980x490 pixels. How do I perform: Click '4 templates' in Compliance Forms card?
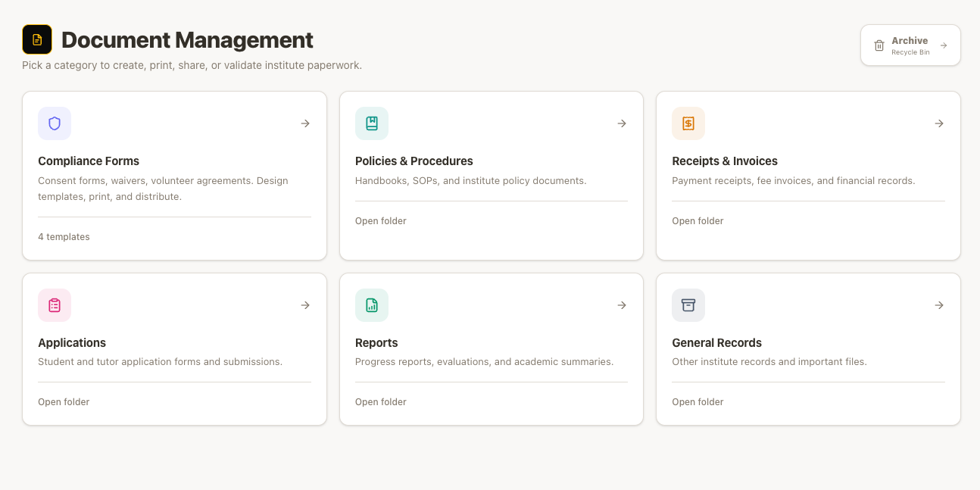pyautogui.click(x=64, y=237)
